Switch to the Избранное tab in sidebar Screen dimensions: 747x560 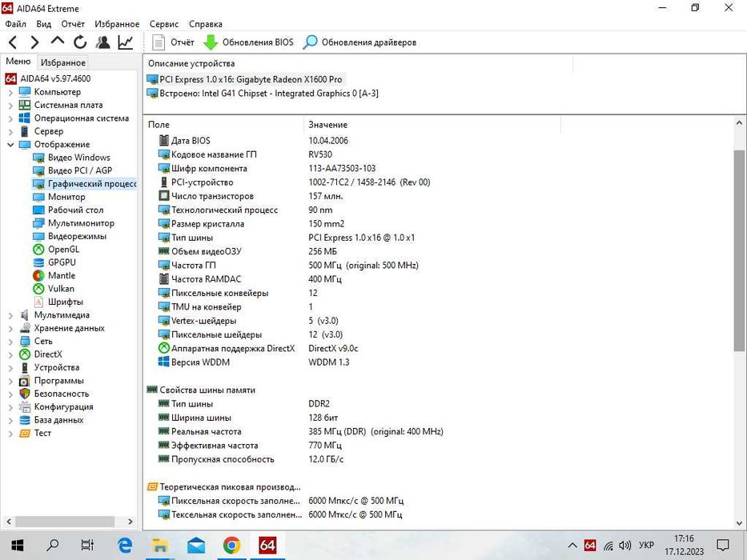(63, 62)
